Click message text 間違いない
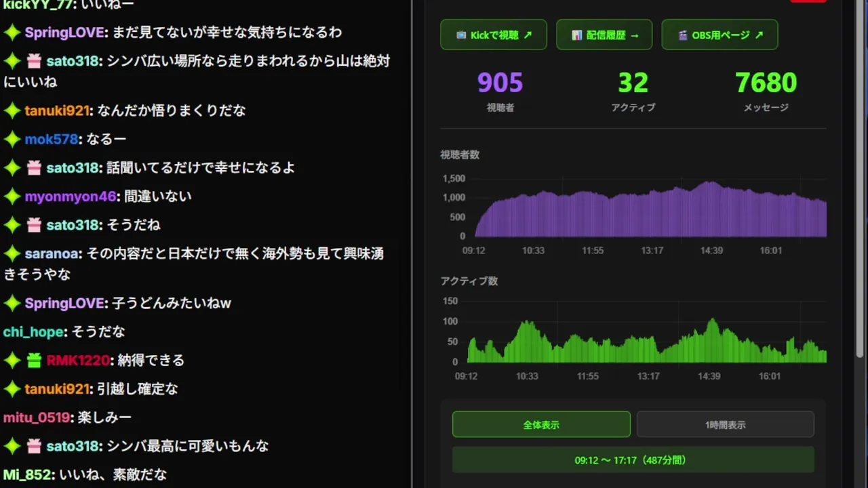The image size is (868, 488). pyautogui.click(x=158, y=197)
